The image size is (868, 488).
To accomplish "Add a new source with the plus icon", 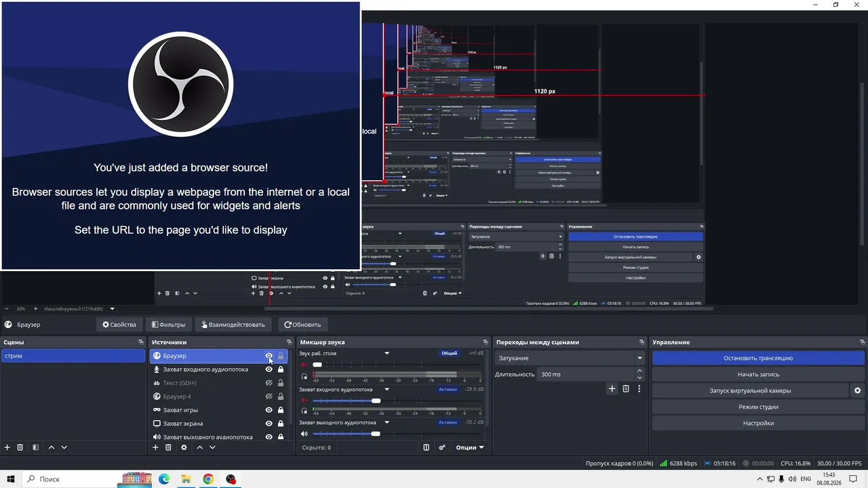I will pos(155,447).
